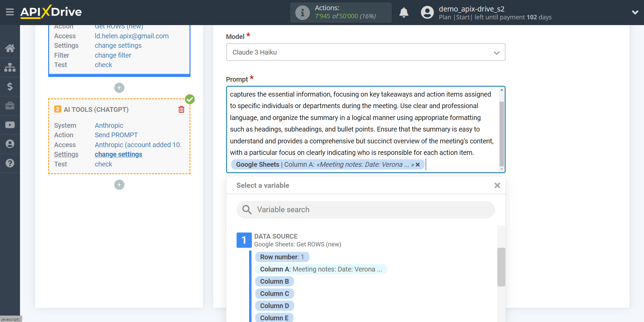Select the Column E variable

[274, 318]
